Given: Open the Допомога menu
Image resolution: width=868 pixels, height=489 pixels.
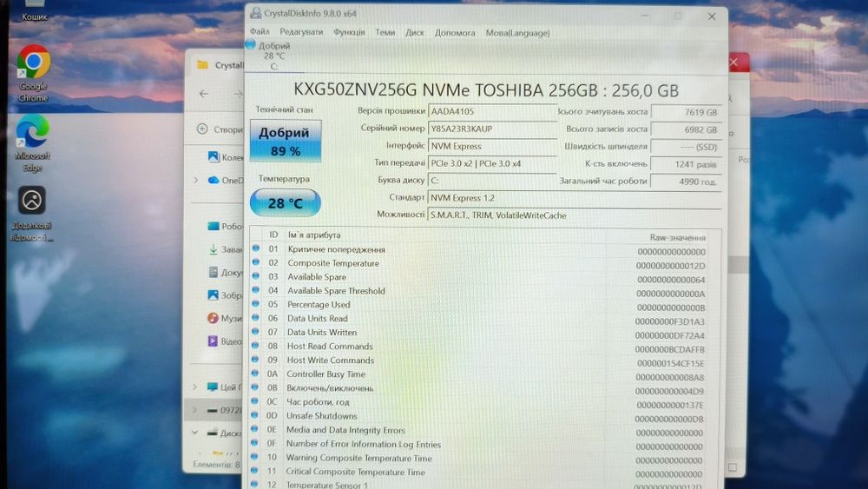Looking at the screenshot, I should [x=455, y=33].
